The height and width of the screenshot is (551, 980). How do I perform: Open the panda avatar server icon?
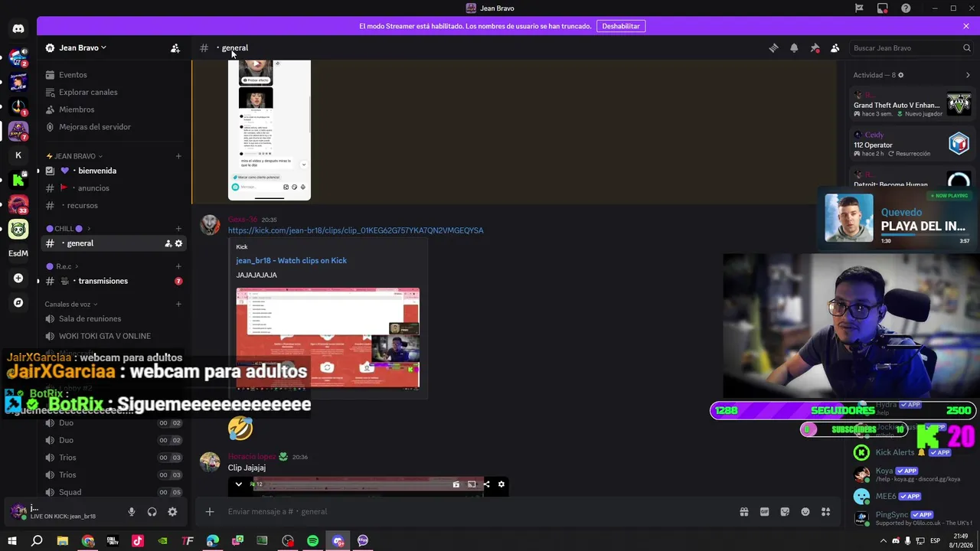[x=18, y=229]
